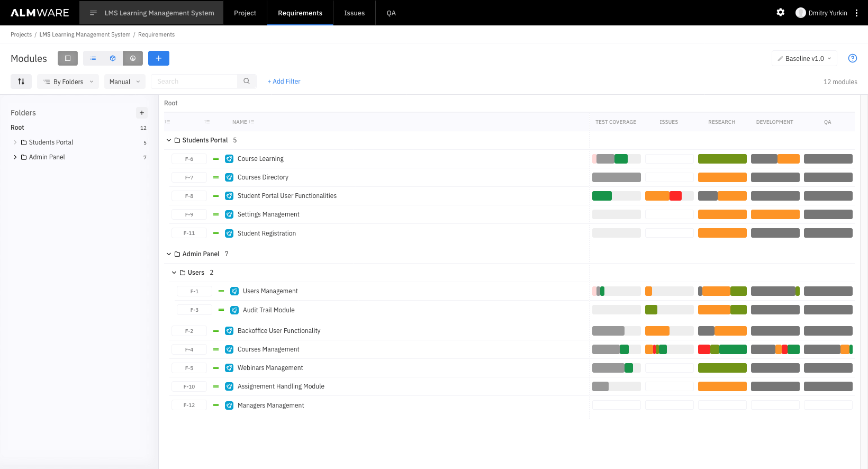
Task: Click Courses Management research progress bar
Action: point(722,349)
